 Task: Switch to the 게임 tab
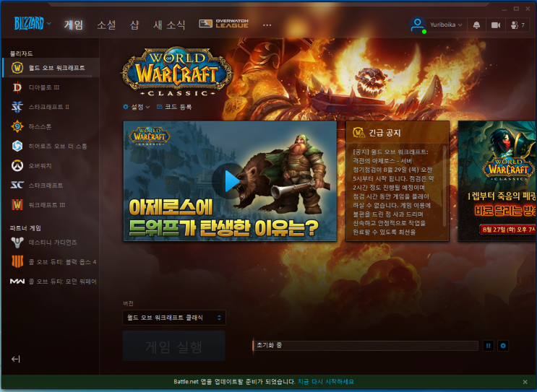74,25
